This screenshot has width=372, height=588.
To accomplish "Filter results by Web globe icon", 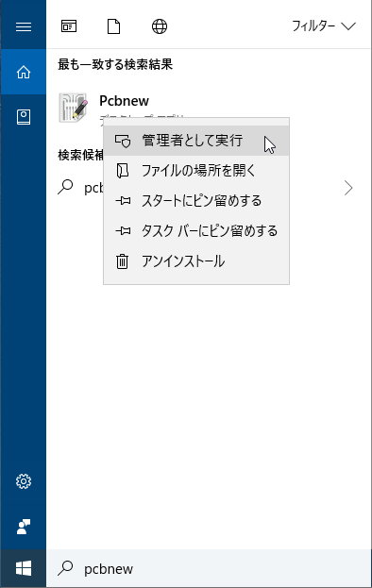I will coord(160,26).
